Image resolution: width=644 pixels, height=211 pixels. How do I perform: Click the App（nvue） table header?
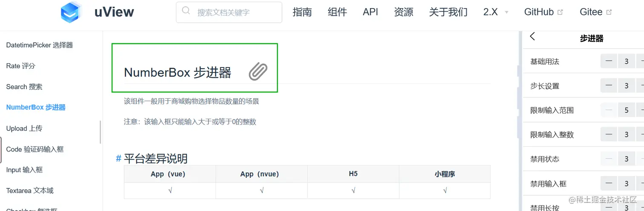coord(262,174)
